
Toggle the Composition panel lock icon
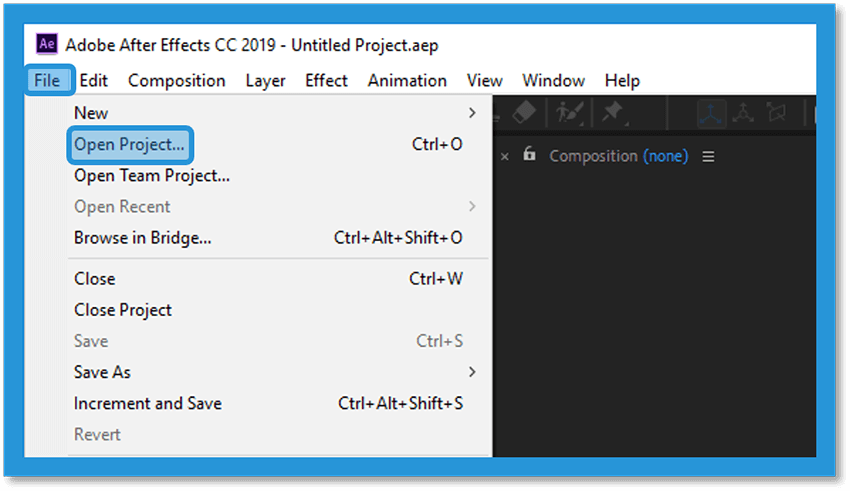[529, 154]
